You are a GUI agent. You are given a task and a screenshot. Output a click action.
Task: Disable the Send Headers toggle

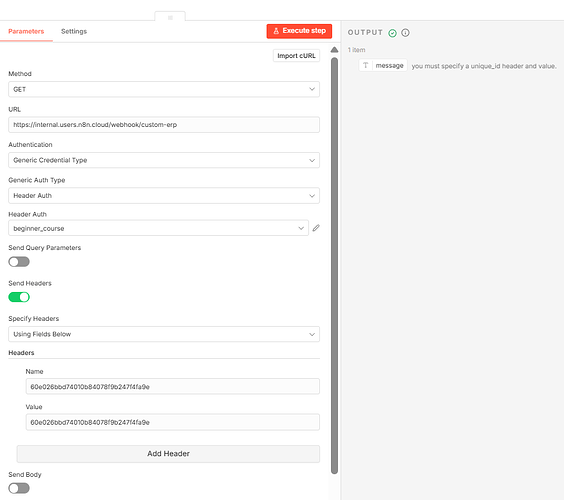point(19,297)
